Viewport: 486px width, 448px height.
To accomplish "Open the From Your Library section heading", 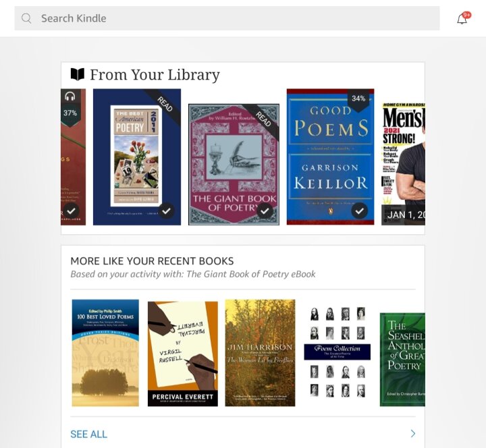I will [155, 75].
